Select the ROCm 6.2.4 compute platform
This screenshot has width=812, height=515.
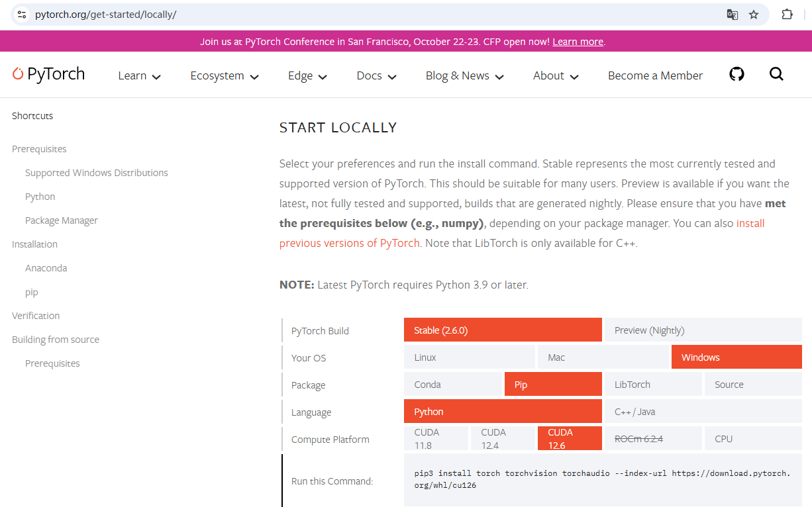[x=653, y=438]
